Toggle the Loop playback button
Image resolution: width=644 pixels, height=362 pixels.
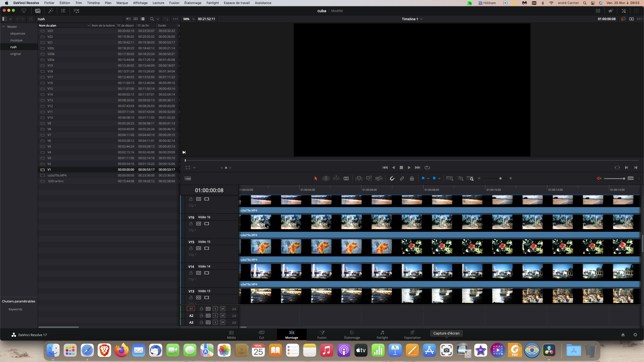pyautogui.click(x=427, y=168)
